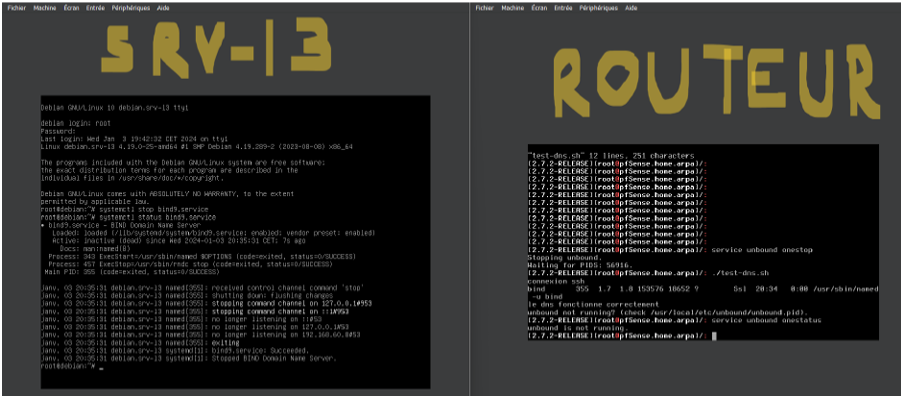Click the 'systemctl status bind9.service' command line

128,217
